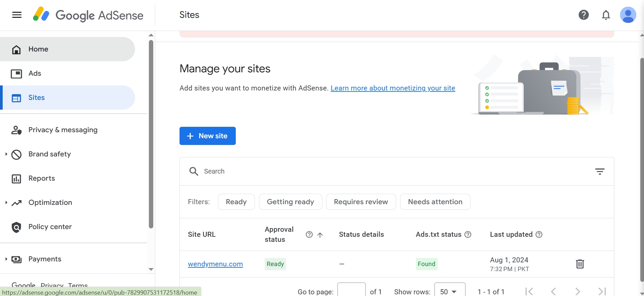
Task: Open the notifications bell
Action: (606, 15)
